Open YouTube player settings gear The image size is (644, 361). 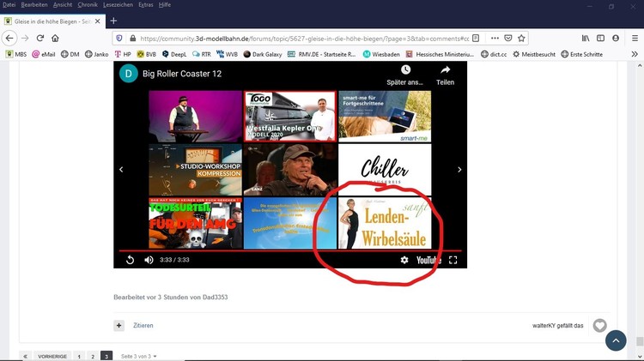(404, 260)
